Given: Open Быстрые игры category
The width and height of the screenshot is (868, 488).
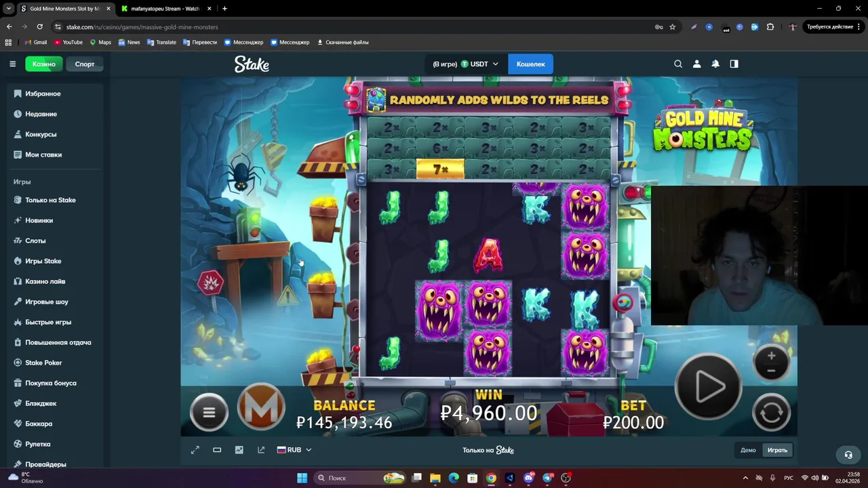Looking at the screenshot, I should click(x=54, y=322).
